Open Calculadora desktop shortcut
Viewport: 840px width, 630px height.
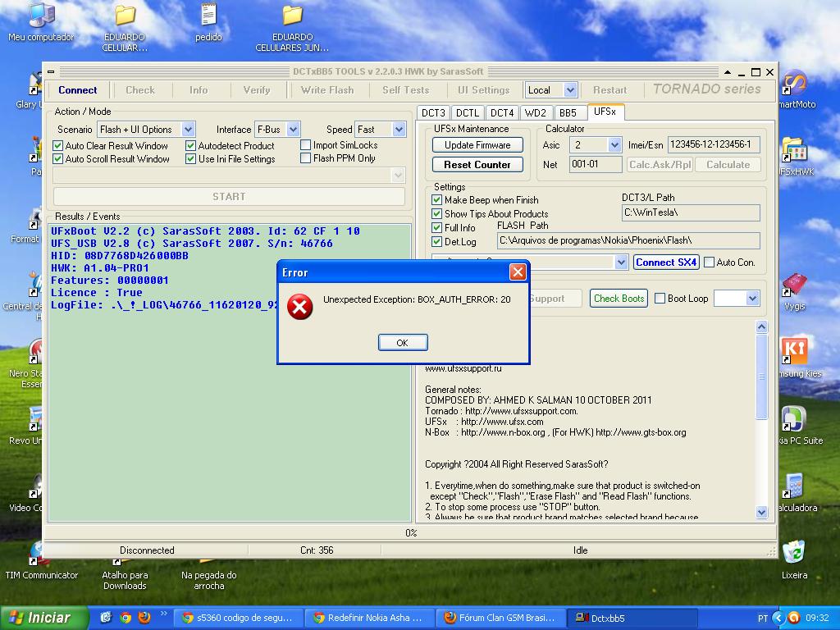pyautogui.click(x=796, y=492)
